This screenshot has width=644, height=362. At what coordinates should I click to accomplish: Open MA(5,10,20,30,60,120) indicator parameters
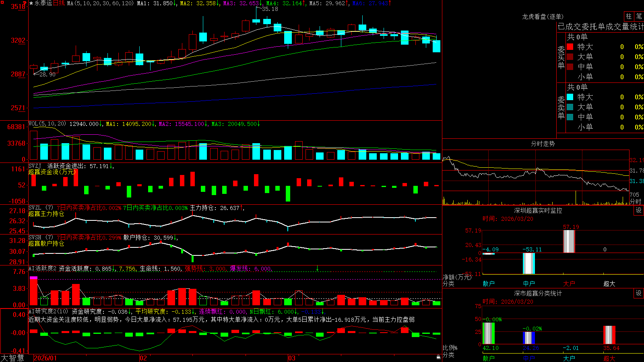100,3
